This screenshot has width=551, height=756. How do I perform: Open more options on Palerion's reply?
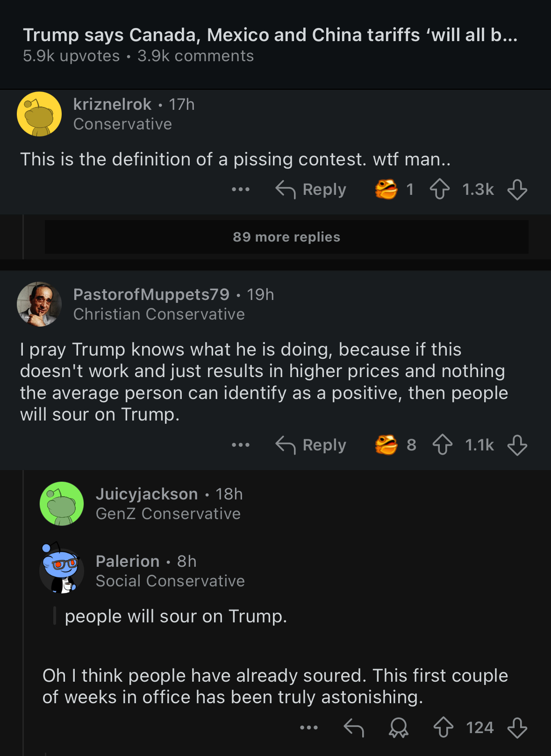(x=309, y=727)
